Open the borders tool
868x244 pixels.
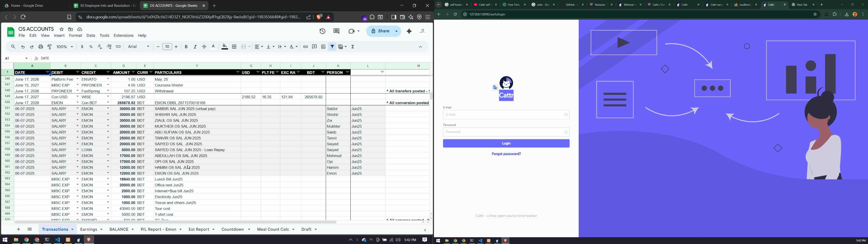tap(235, 47)
